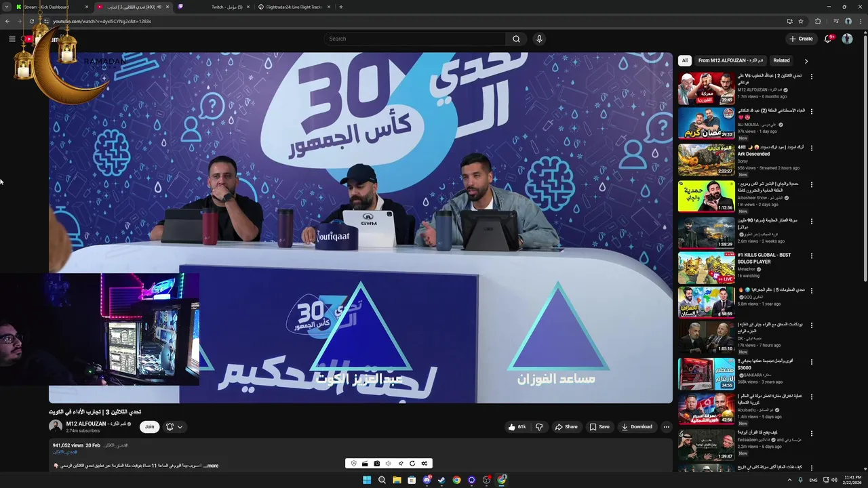Like the video with 61k thumbs-up

[517, 427]
